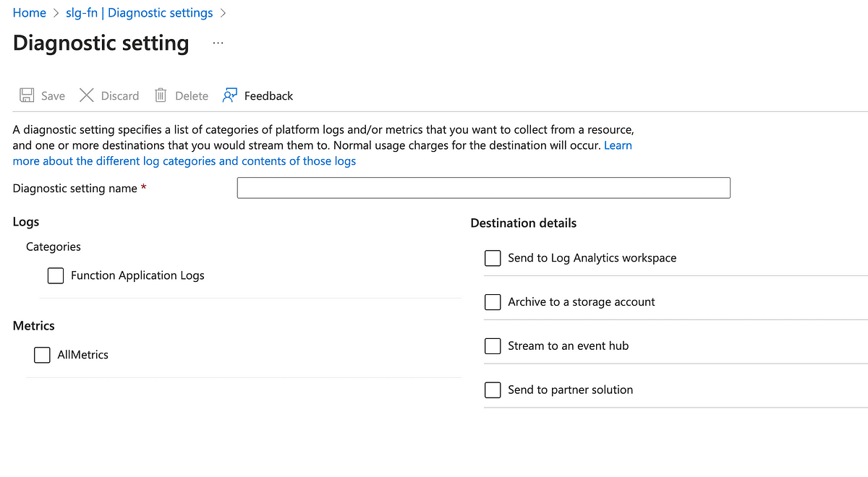Click the Discard X icon
Image resolution: width=868 pixels, height=477 pixels.
pos(86,95)
